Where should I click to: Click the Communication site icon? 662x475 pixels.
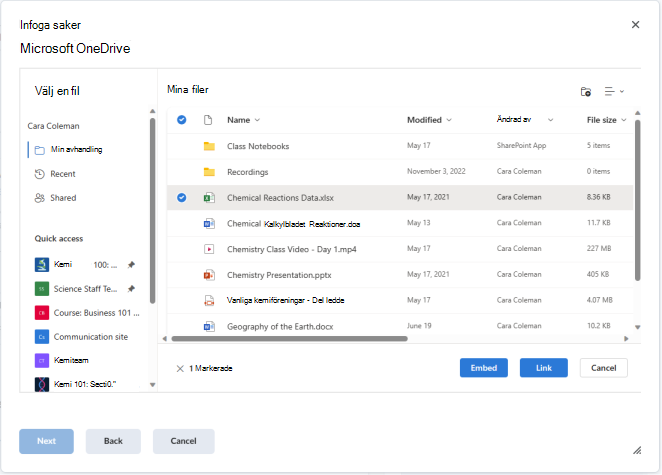(x=42, y=337)
